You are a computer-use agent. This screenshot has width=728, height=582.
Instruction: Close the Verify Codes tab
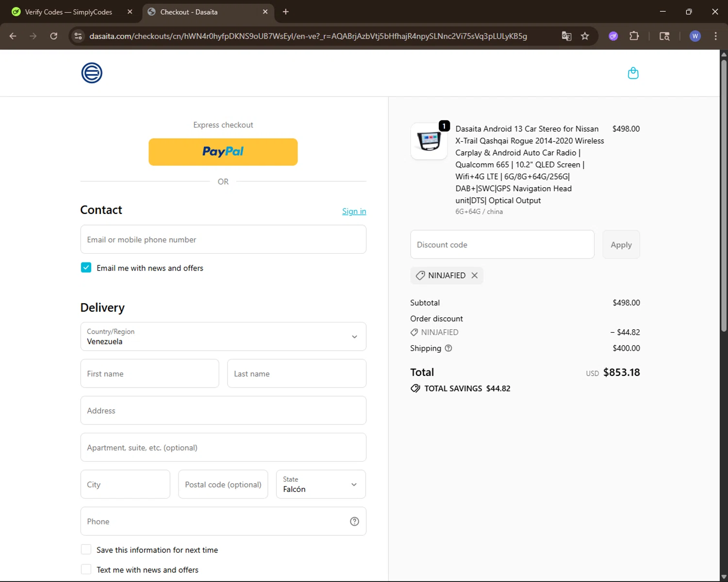[x=130, y=12]
